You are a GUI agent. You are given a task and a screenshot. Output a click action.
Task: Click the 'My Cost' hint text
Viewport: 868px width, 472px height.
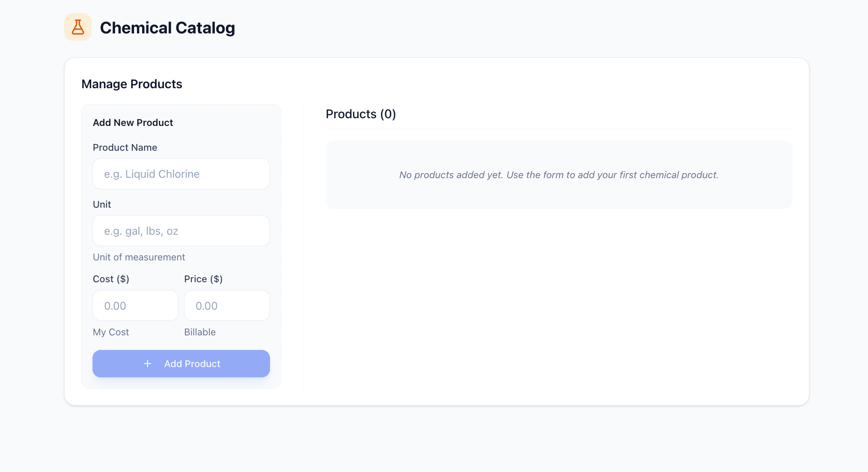111,332
